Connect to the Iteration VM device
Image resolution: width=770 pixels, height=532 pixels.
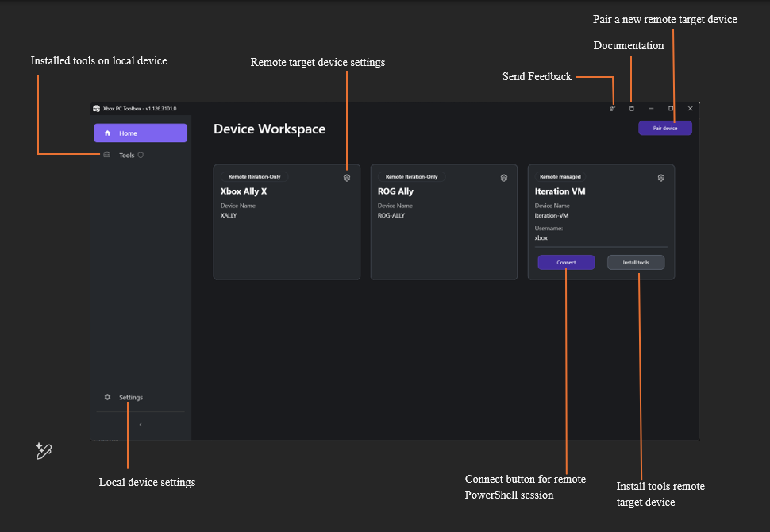click(x=566, y=262)
